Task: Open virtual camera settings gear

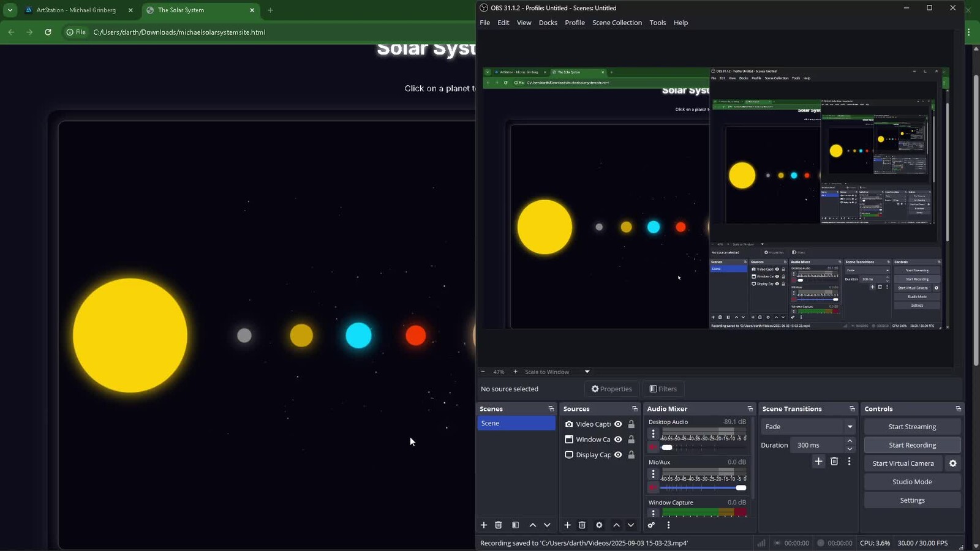Action: (x=953, y=463)
